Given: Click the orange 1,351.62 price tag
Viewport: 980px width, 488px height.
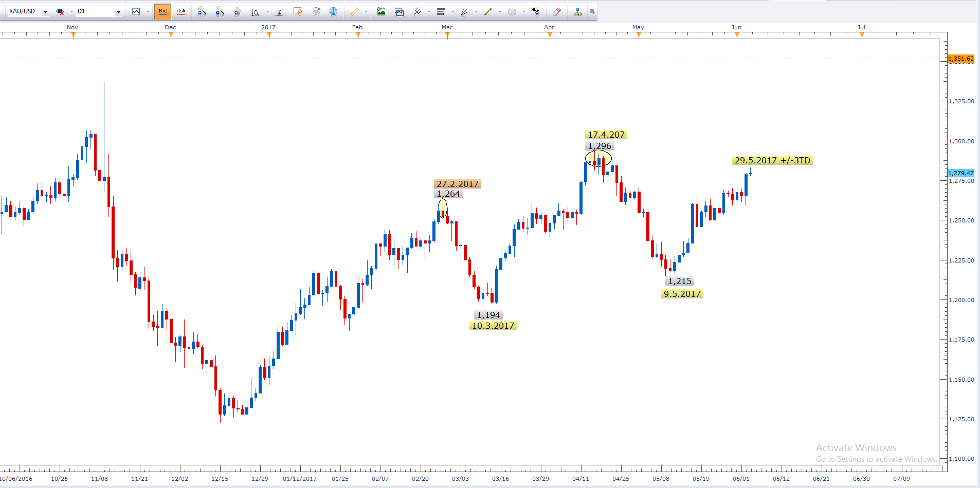Looking at the screenshot, I should pos(960,59).
